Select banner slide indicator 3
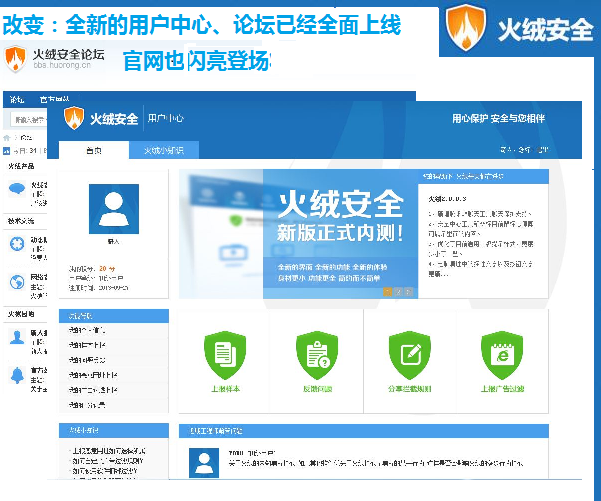Image resolution: width=601 pixels, height=501 pixels. [409, 292]
